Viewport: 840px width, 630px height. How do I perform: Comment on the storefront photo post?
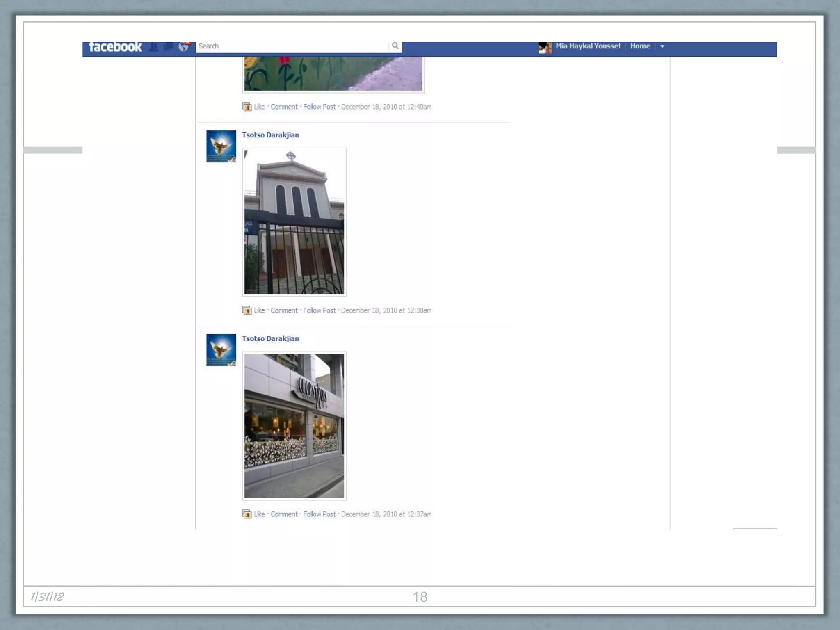coord(284,514)
